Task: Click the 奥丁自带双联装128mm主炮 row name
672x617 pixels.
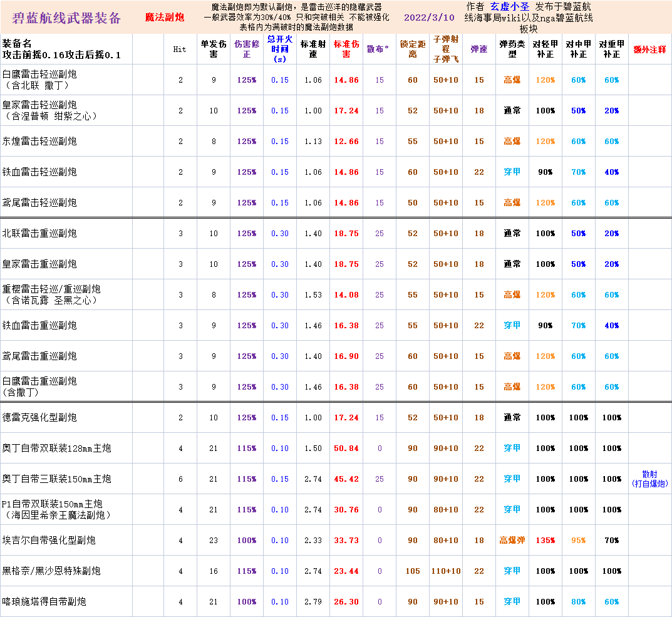Action: 56,448
